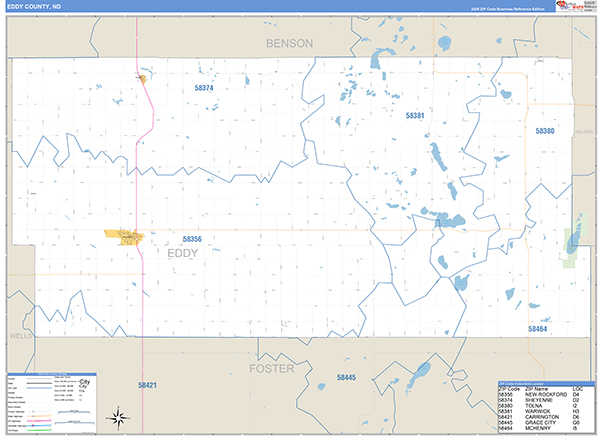Click the EDDY county label
600x436 pixels.
[x=183, y=253]
